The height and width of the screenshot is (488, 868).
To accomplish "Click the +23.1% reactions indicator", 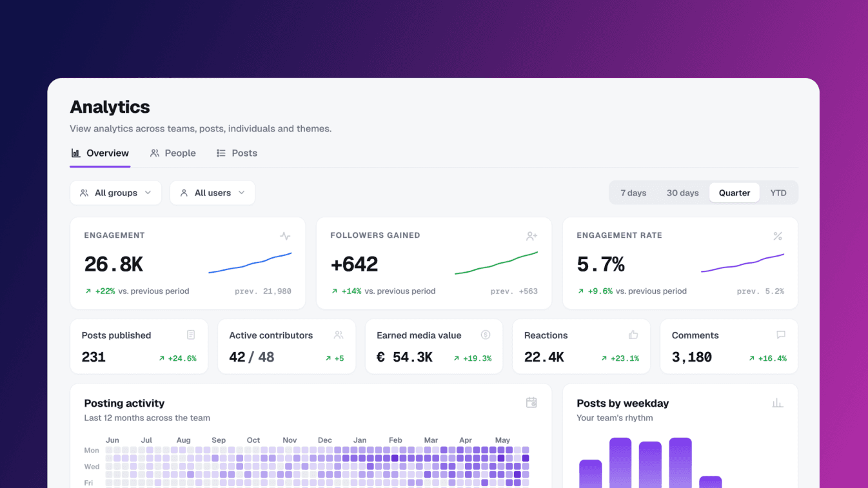I will pos(620,358).
